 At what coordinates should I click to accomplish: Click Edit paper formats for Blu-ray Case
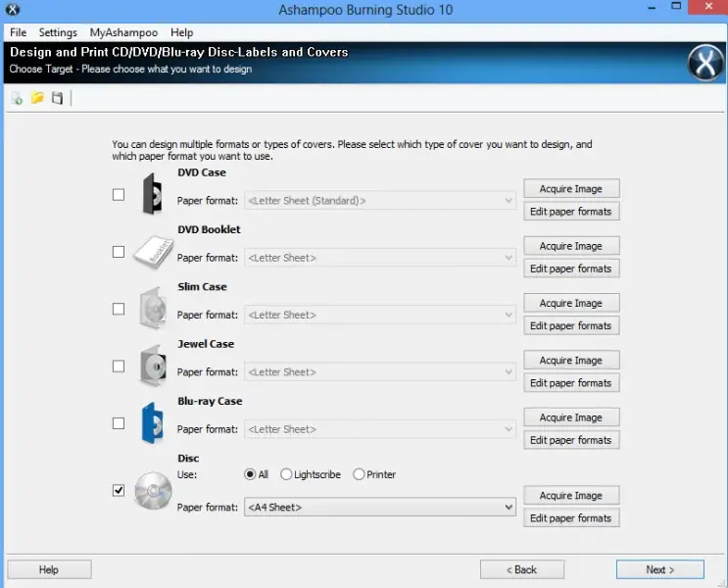(x=571, y=440)
